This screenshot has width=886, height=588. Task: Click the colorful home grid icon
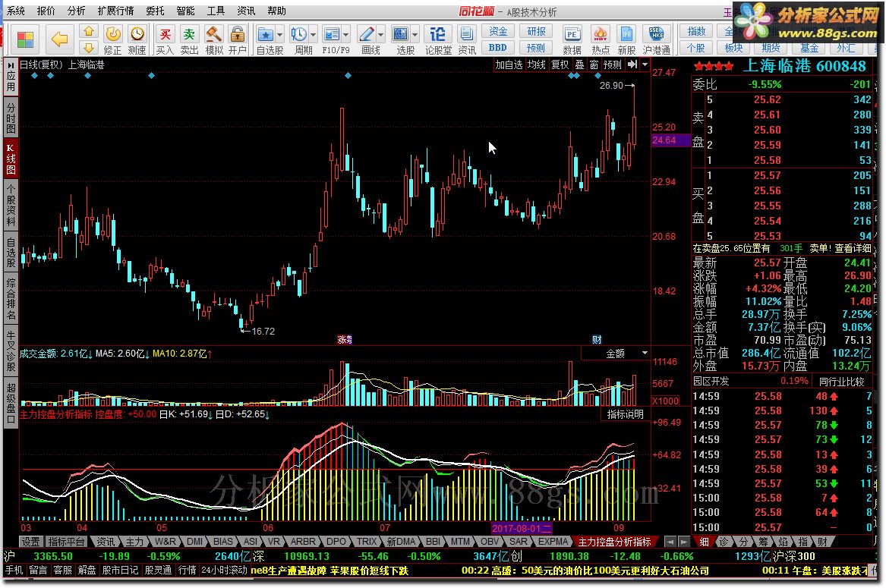25,39
